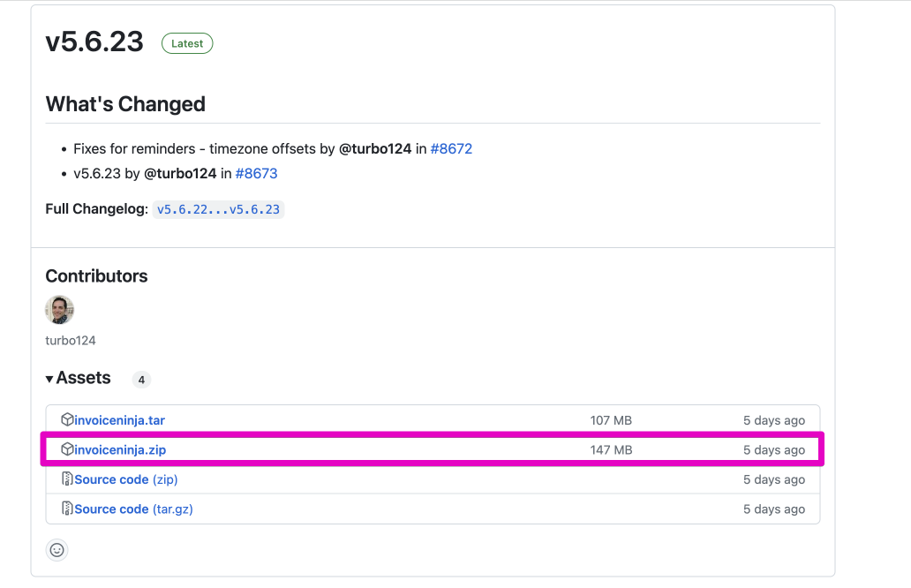Viewport: 911px width, 588px height.
Task: Open the @turbo124 mention in the v5.6.23 line
Action: coord(180,173)
